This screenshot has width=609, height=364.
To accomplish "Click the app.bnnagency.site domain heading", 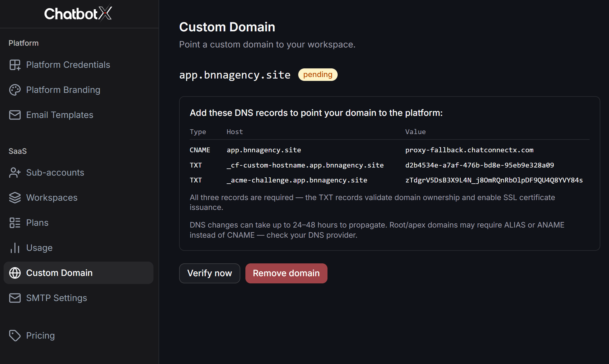I will (x=235, y=75).
